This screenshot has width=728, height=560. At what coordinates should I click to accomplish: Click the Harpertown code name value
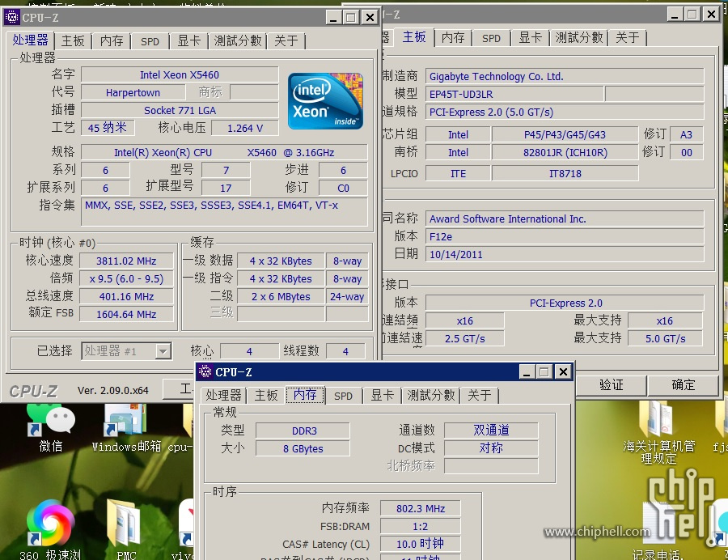point(133,92)
